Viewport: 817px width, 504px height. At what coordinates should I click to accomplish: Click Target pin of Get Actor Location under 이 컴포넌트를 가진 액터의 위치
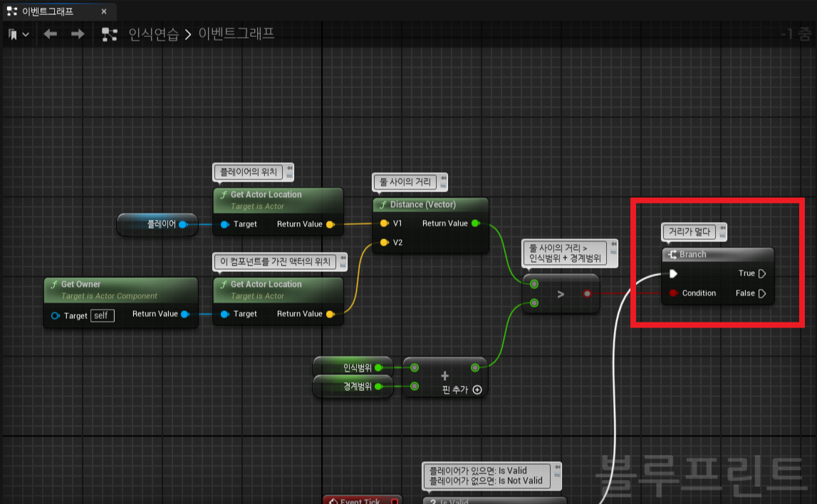(224, 314)
